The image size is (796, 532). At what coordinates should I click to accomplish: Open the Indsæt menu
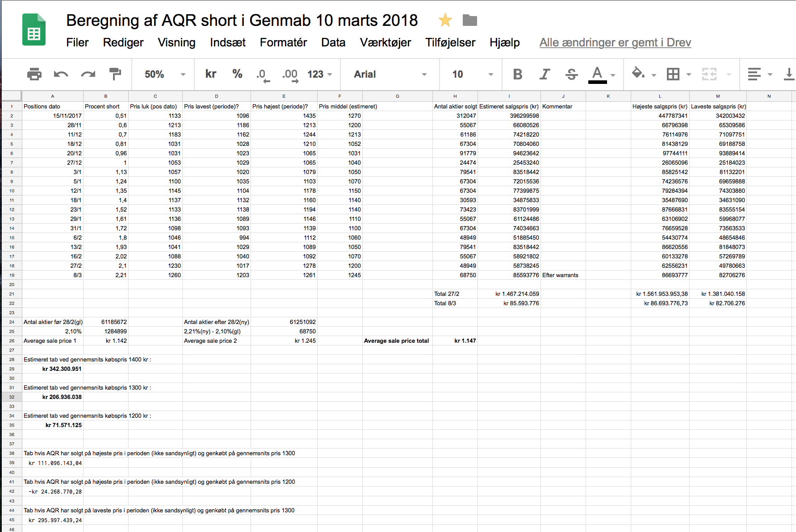point(228,42)
